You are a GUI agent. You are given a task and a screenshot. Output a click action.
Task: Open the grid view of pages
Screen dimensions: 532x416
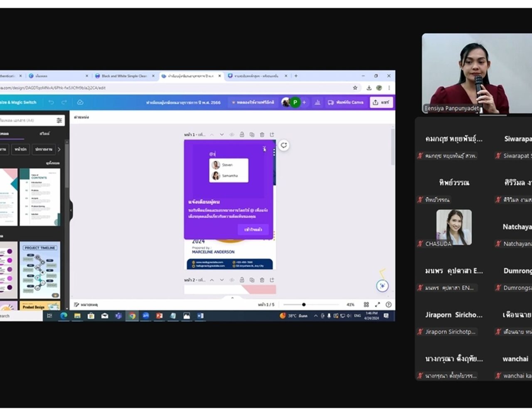pos(366,305)
